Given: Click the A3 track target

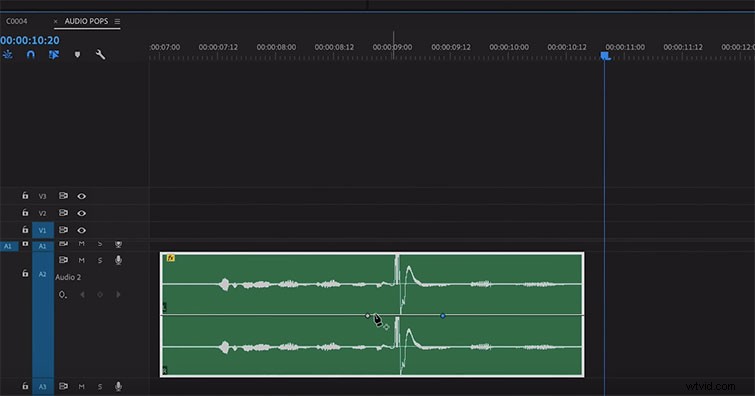Looking at the screenshot, I should [42, 386].
